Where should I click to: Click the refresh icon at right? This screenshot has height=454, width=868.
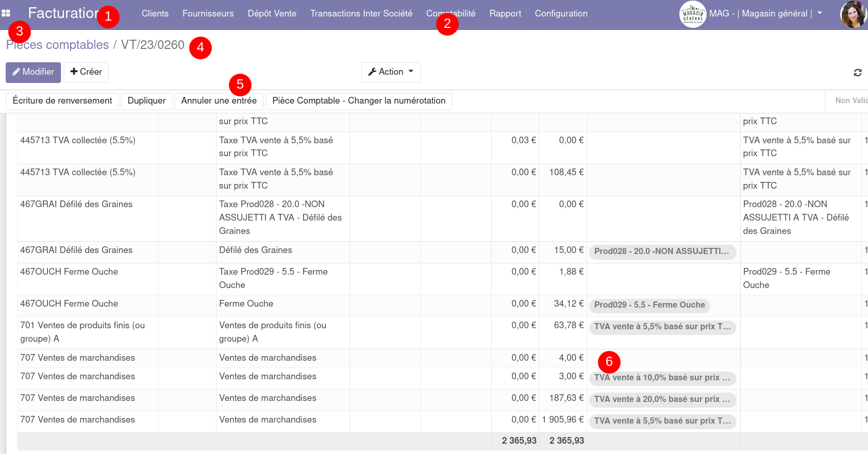pos(857,73)
